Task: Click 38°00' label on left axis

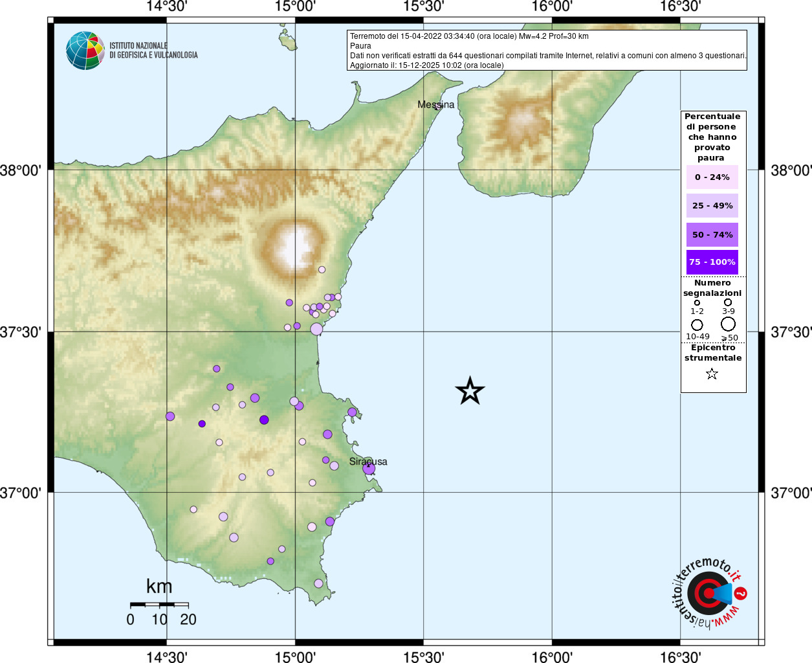Action: [21, 170]
